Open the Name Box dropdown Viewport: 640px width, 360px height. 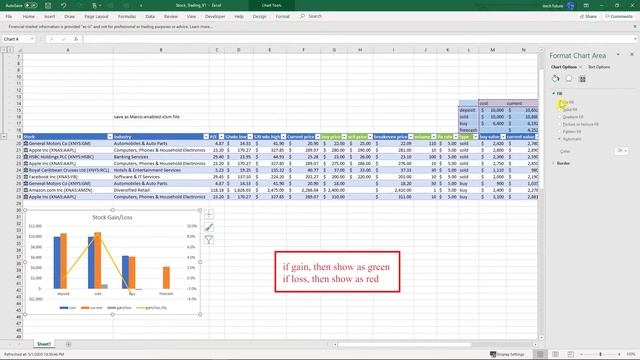tap(32, 39)
